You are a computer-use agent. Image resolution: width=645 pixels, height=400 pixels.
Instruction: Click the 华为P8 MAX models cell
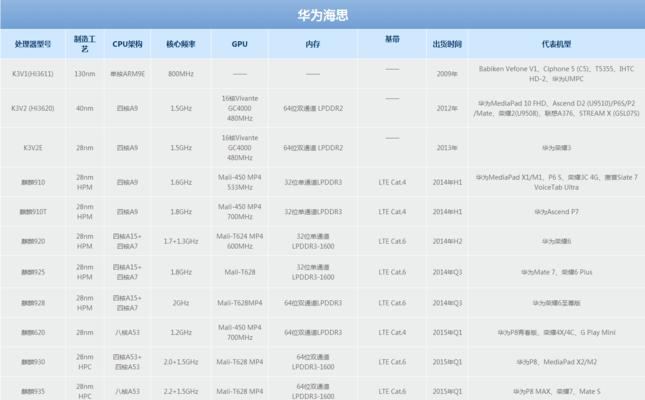point(556,391)
